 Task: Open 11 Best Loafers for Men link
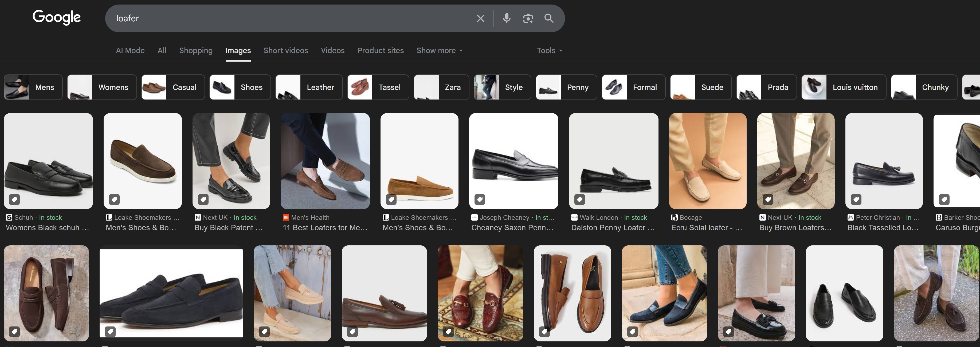(x=325, y=228)
